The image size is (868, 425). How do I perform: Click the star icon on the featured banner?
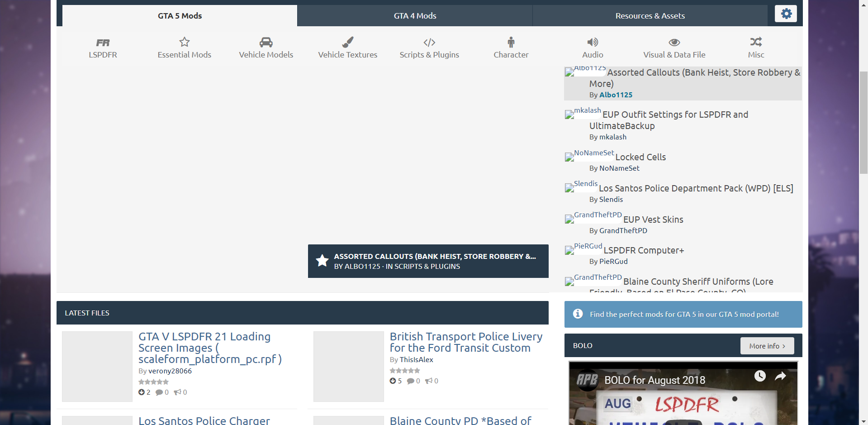coord(322,261)
